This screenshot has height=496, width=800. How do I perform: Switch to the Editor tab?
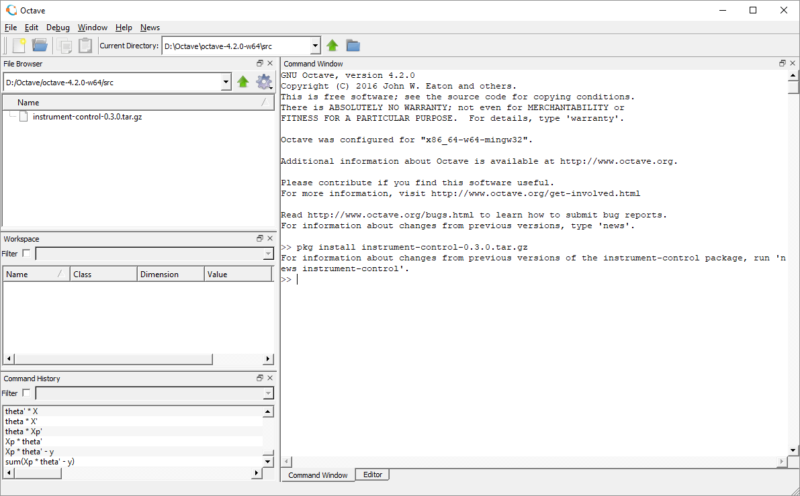(372, 475)
